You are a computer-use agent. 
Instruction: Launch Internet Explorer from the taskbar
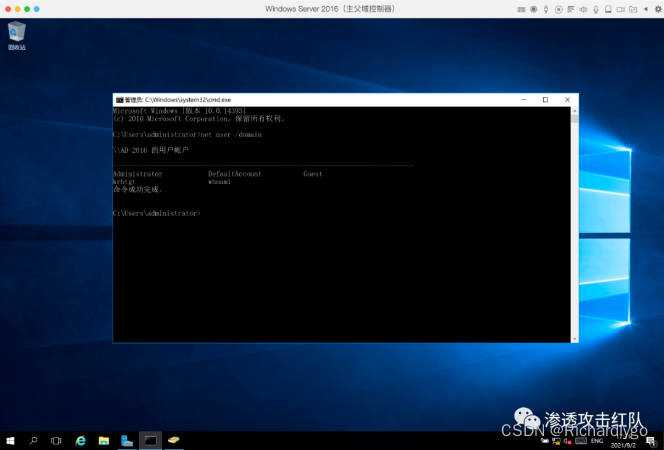coord(80,441)
